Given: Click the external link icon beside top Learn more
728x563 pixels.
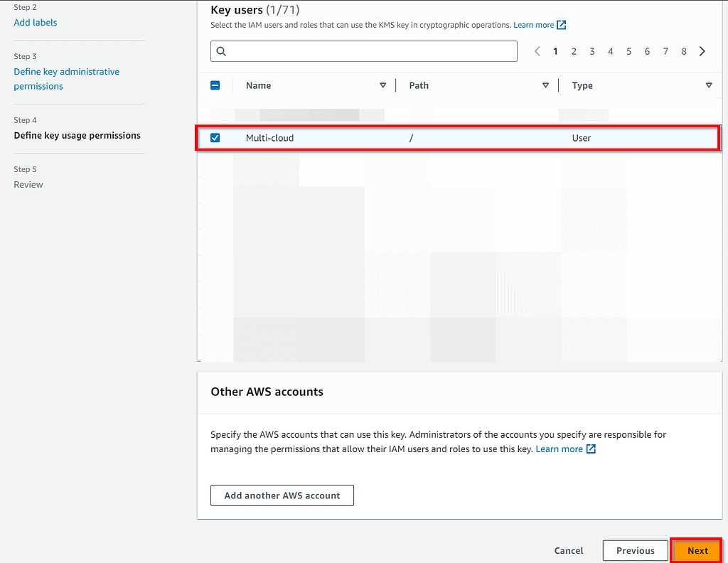Looking at the screenshot, I should [561, 24].
